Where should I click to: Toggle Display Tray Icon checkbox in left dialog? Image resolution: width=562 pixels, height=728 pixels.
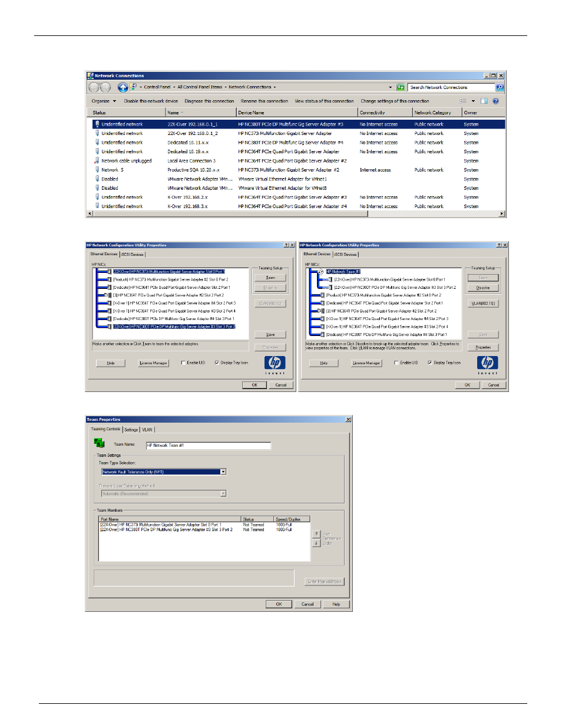coord(217,363)
